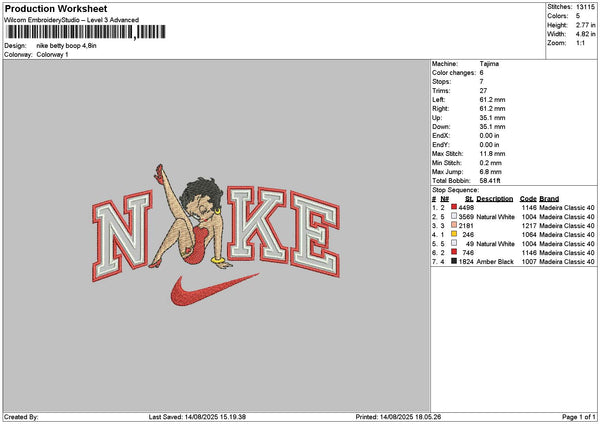The image size is (600, 424).
Task: Click the Right value 61.2 mm
Action: 492,109
